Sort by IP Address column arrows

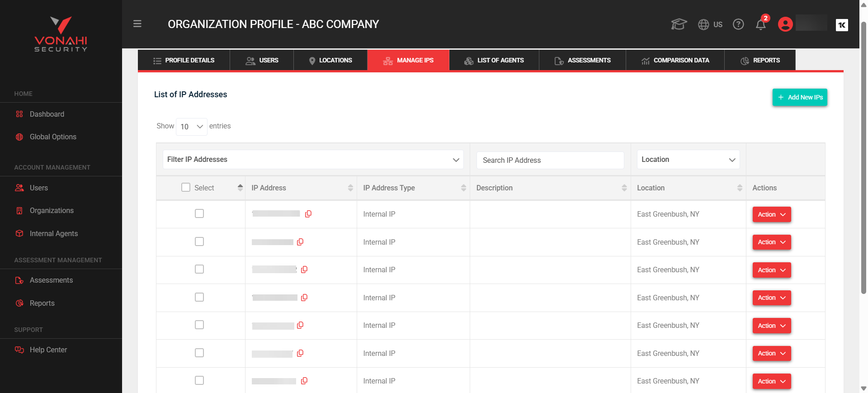pos(350,188)
